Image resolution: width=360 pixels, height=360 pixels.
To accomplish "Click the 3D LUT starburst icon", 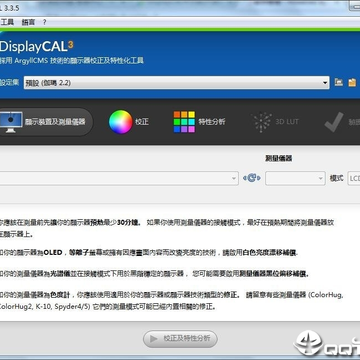I will (262, 122).
